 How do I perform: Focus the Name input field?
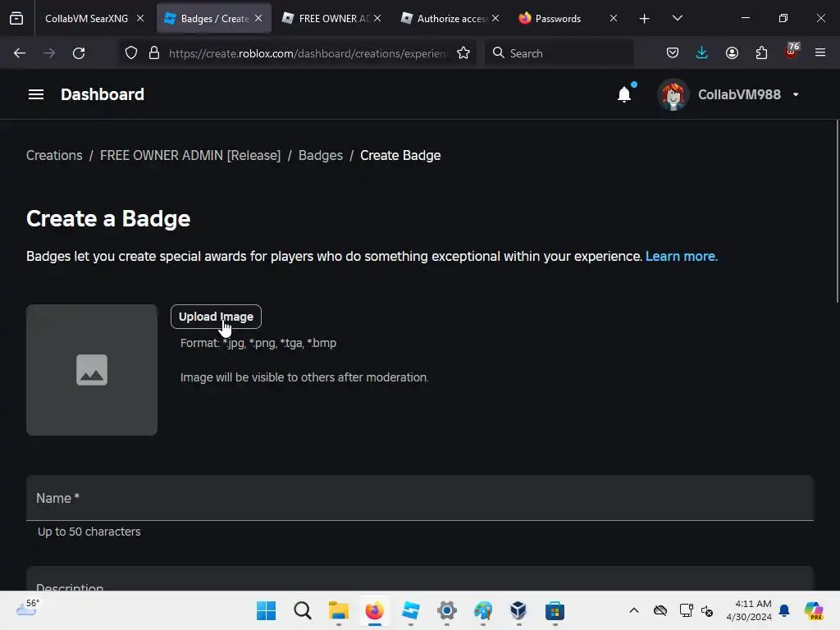(x=420, y=498)
